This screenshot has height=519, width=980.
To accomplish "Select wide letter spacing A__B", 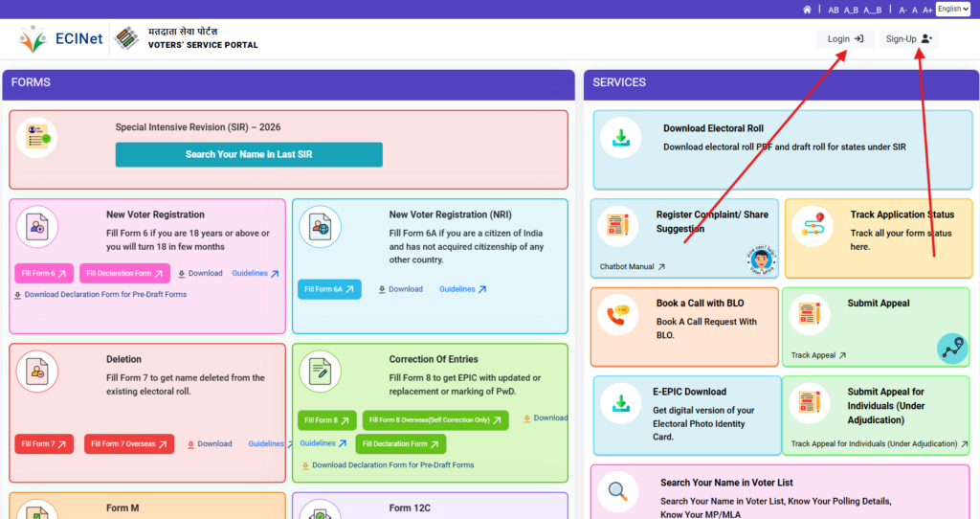I will click(872, 10).
